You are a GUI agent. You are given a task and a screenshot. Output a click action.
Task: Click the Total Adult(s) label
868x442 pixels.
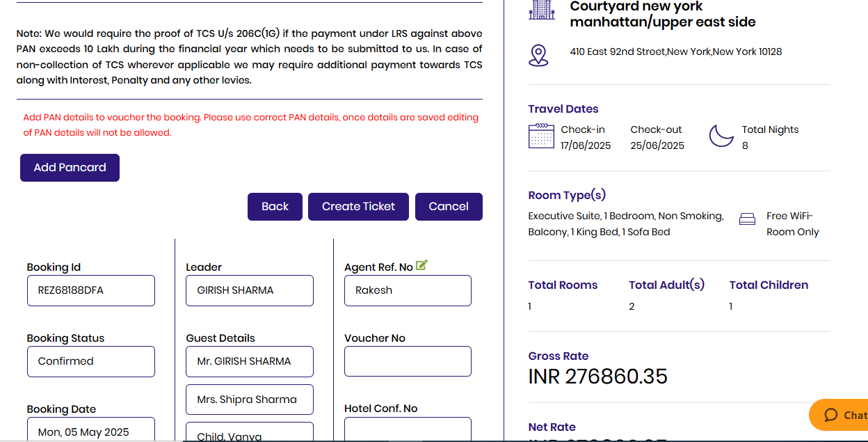[x=666, y=285]
